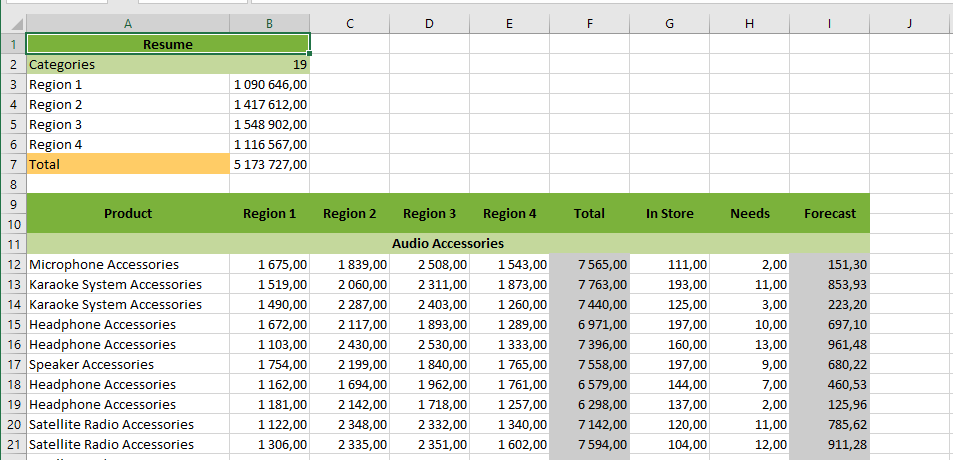Select forecast value 961,48
This screenshot has width=953, height=460.
point(829,344)
